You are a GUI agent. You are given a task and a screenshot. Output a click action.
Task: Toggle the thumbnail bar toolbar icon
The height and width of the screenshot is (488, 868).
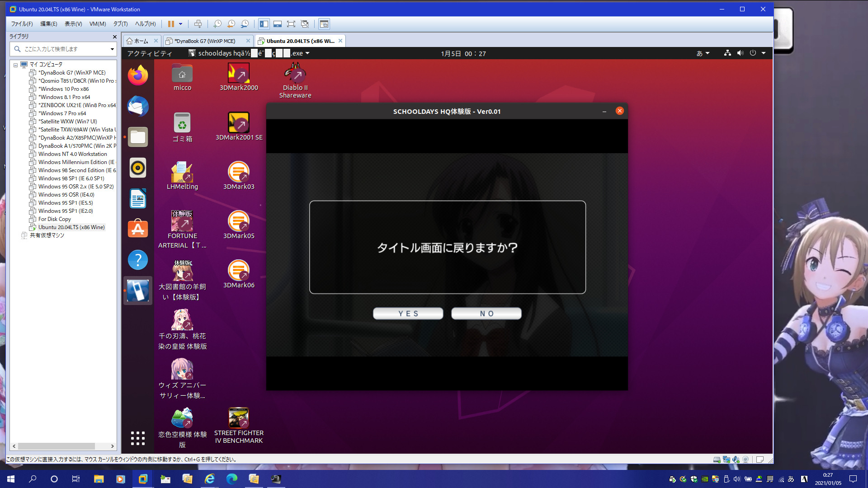(278, 24)
